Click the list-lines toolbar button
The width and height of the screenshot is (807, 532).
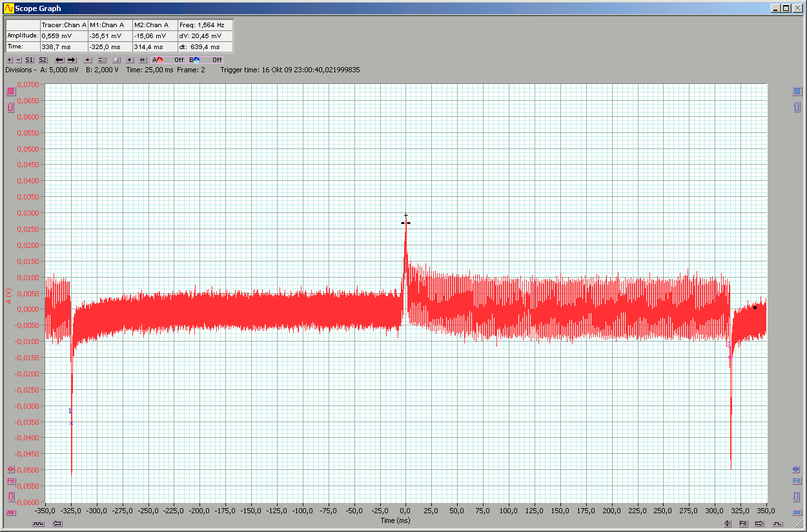[102, 60]
